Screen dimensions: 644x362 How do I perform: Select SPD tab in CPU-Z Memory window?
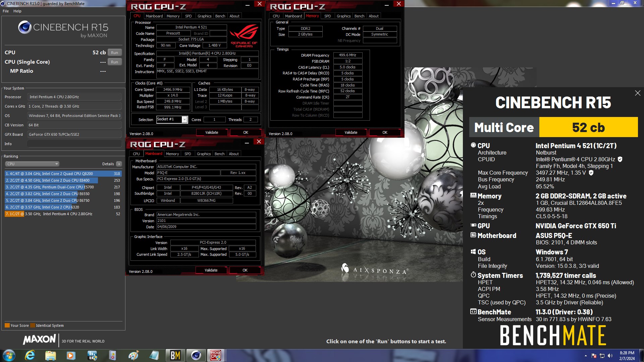[x=328, y=16]
